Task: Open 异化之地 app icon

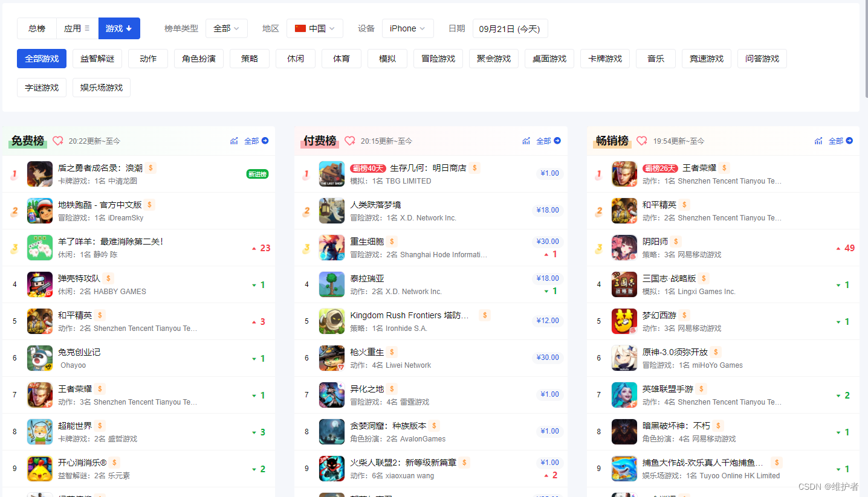Action: point(332,395)
